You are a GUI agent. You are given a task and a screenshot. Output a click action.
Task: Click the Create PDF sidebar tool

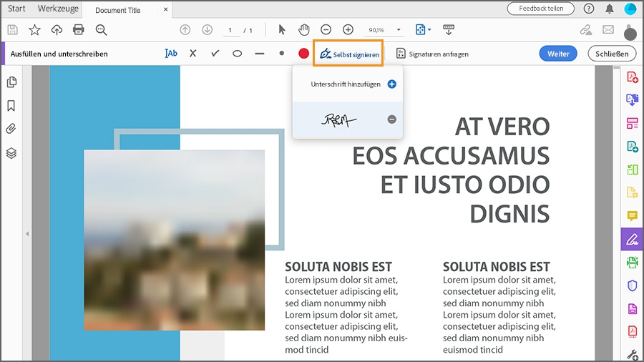pyautogui.click(x=632, y=77)
